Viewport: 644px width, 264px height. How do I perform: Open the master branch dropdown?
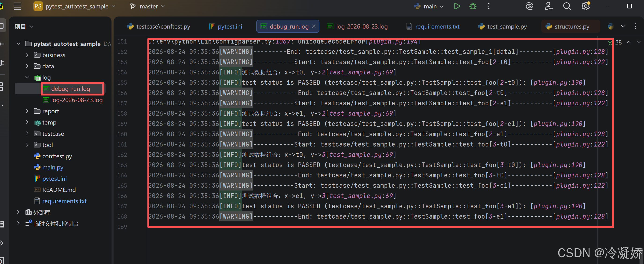[147, 6]
